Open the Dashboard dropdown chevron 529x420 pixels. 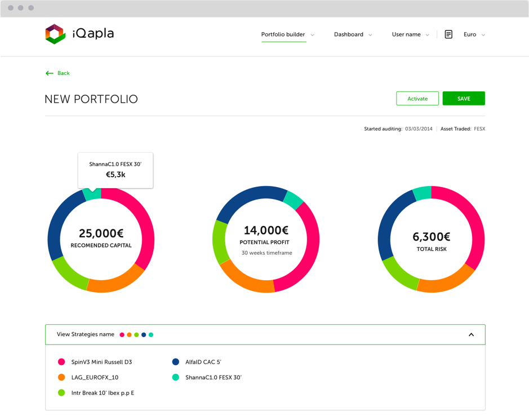pyautogui.click(x=370, y=35)
